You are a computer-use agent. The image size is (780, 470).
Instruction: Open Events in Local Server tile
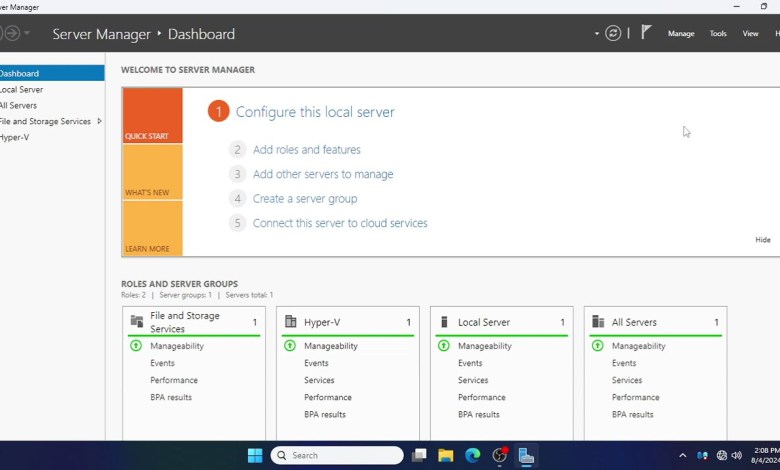coord(470,363)
